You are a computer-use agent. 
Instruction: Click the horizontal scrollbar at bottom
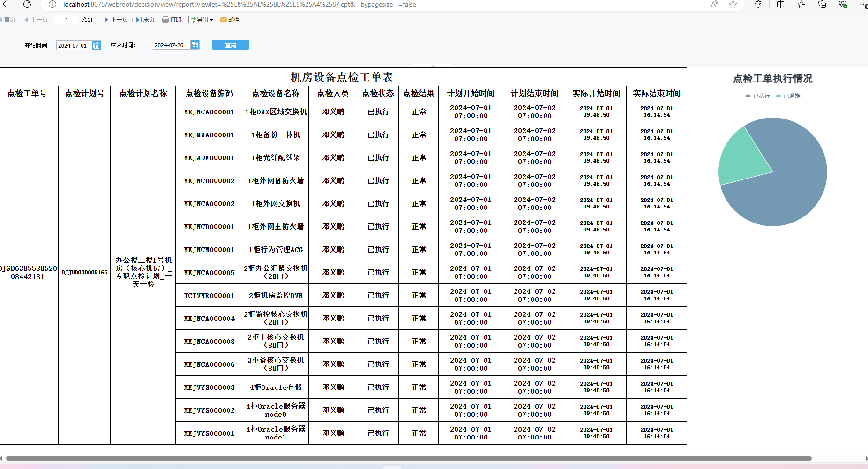pyautogui.click(x=409, y=458)
